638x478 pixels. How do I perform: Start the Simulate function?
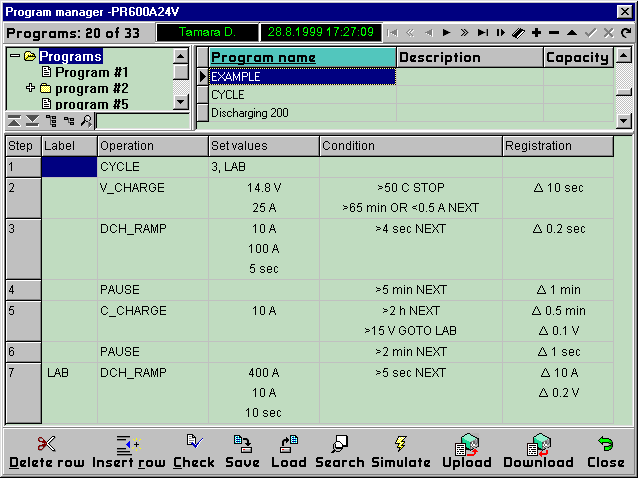400,451
